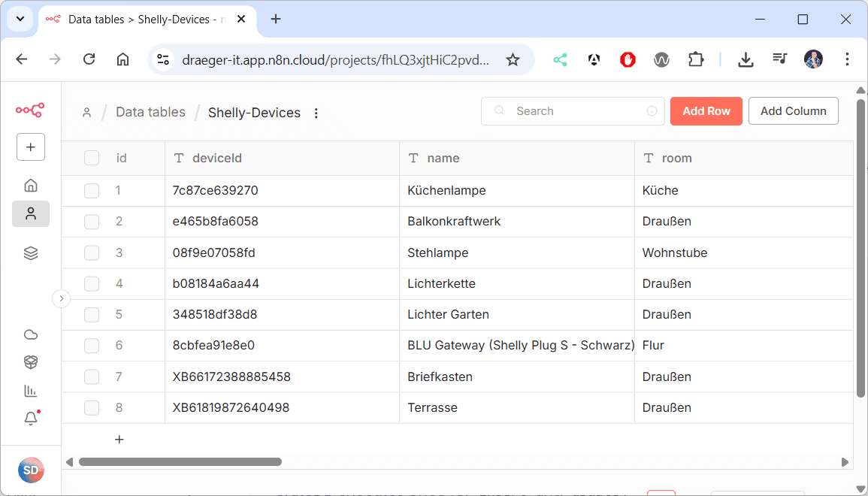
Task: Click the Add Column button
Action: pyautogui.click(x=793, y=110)
